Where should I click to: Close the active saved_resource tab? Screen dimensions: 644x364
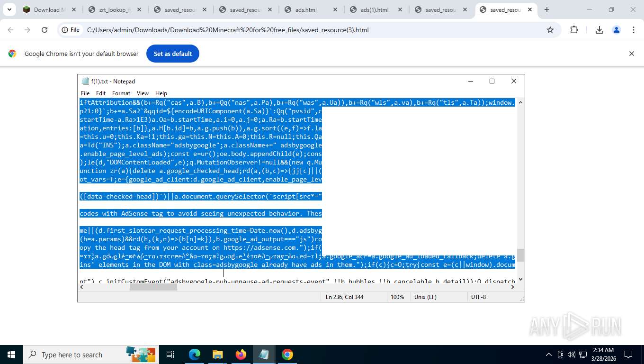click(530, 9)
